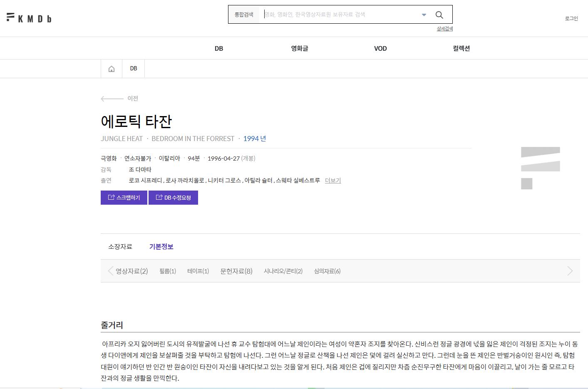The image size is (588, 389).
Task: Click the magnifying glass search icon
Action: pyautogui.click(x=439, y=15)
